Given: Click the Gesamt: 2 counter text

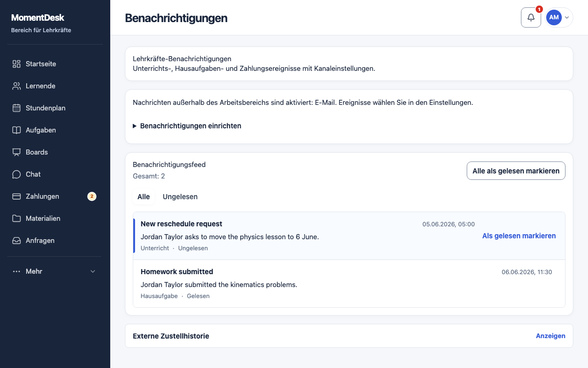Looking at the screenshot, I should (149, 176).
